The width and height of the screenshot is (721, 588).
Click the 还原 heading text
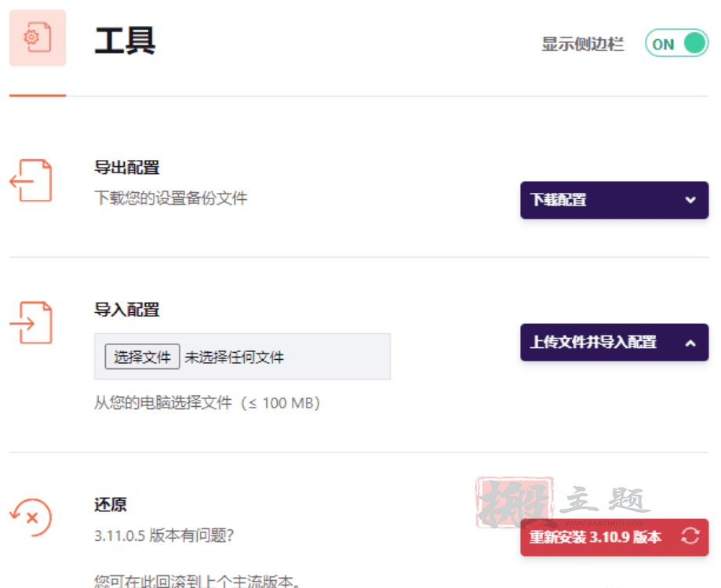click(111, 504)
